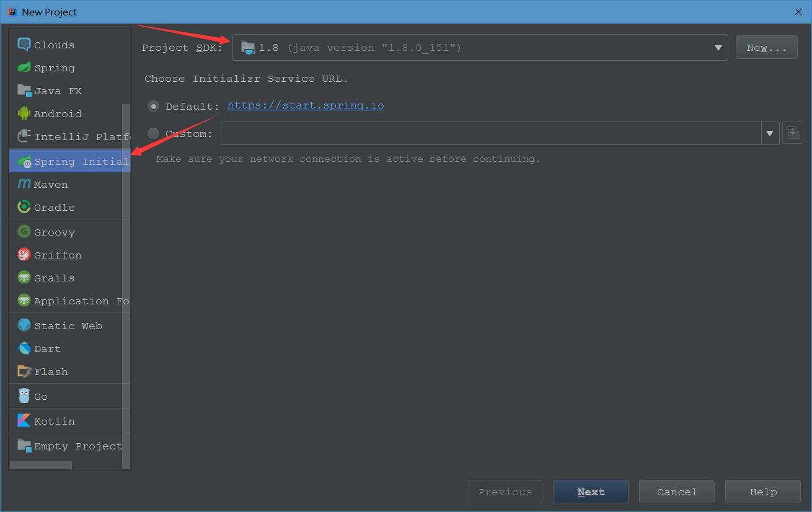The height and width of the screenshot is (512, 812).
Task: Select Maven in the project type list
Action: click(70, 184)
